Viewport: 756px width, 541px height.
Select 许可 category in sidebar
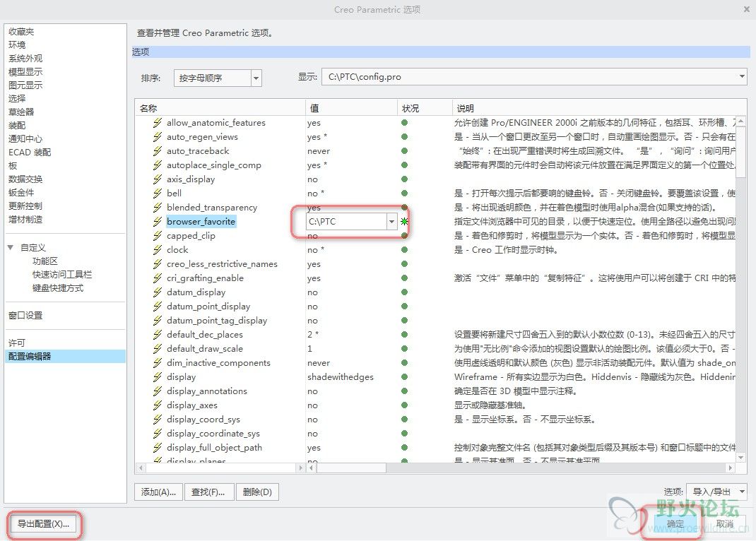click(17, 343)
